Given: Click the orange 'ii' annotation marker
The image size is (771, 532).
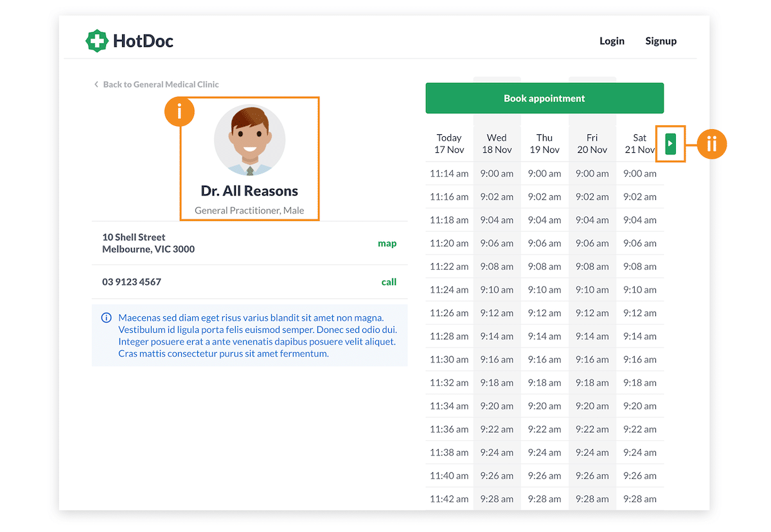Looking at the screenshot, I should 712,145.
